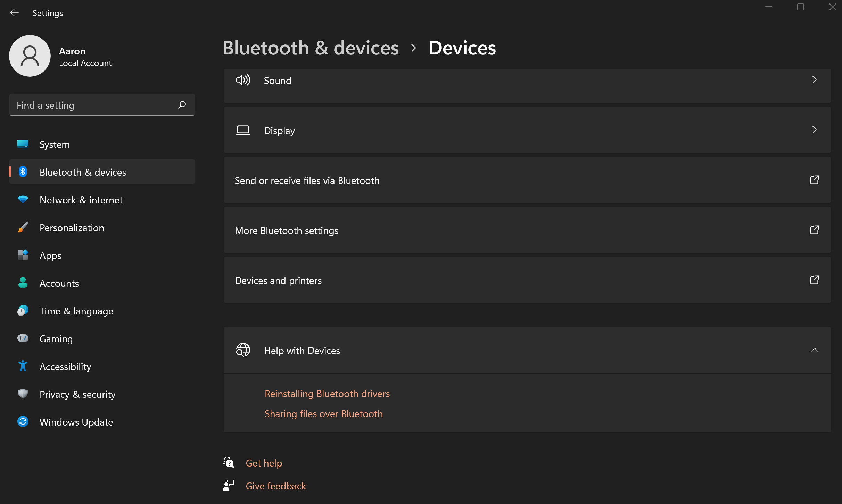Click the Give feedback link
This screenshot has width=842, height=504.
[x=276, y=486]
